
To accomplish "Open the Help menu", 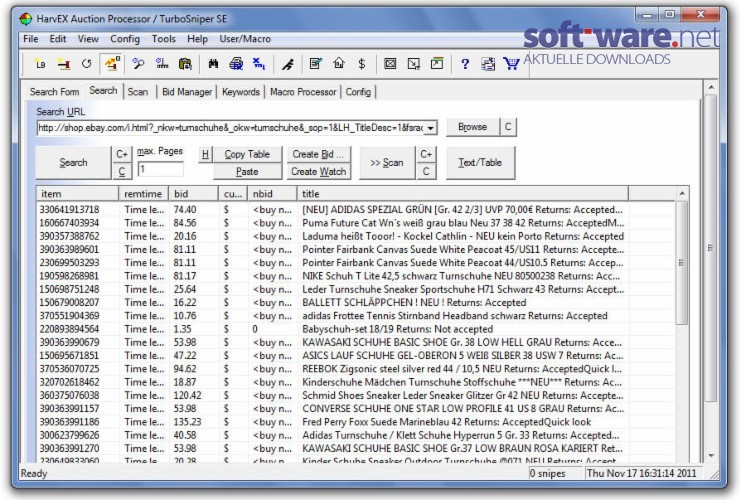I will coord(197,39).
